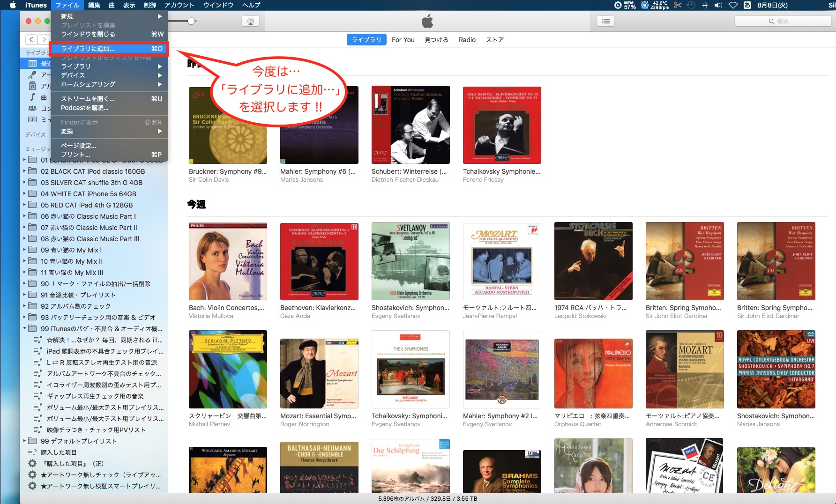Open the Bluetooth icon in the menu bar
This screenshot has width=836, height=504.
(704, 5)
